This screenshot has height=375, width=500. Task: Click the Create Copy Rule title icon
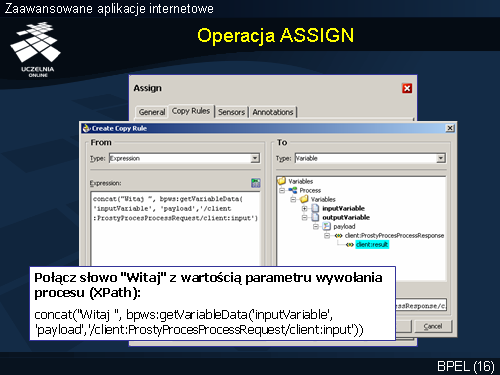click(x=86, y=128)
